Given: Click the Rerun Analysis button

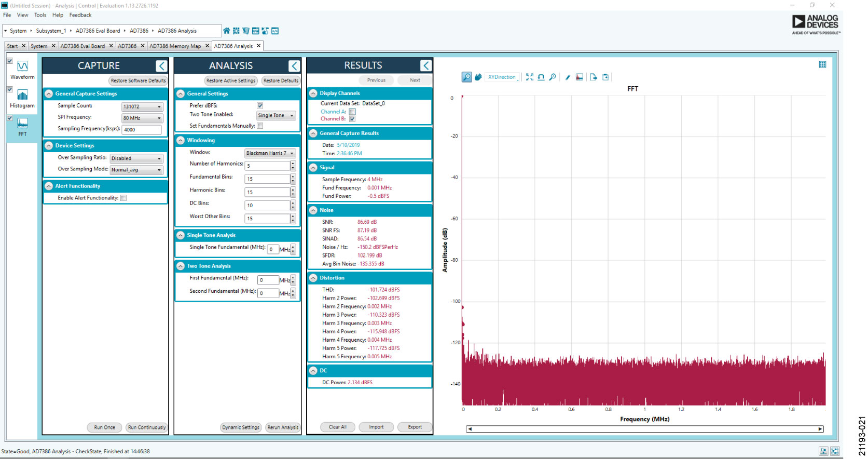Looking at the screenshot, I should pos(283,427).
